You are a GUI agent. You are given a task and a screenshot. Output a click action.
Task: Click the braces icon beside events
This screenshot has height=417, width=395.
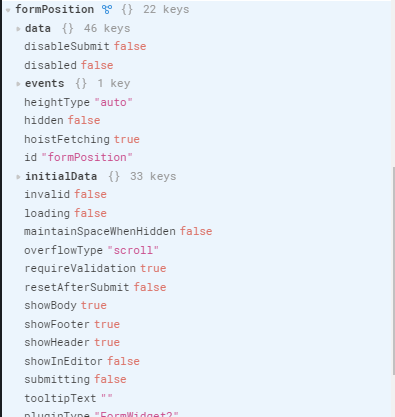81,84
